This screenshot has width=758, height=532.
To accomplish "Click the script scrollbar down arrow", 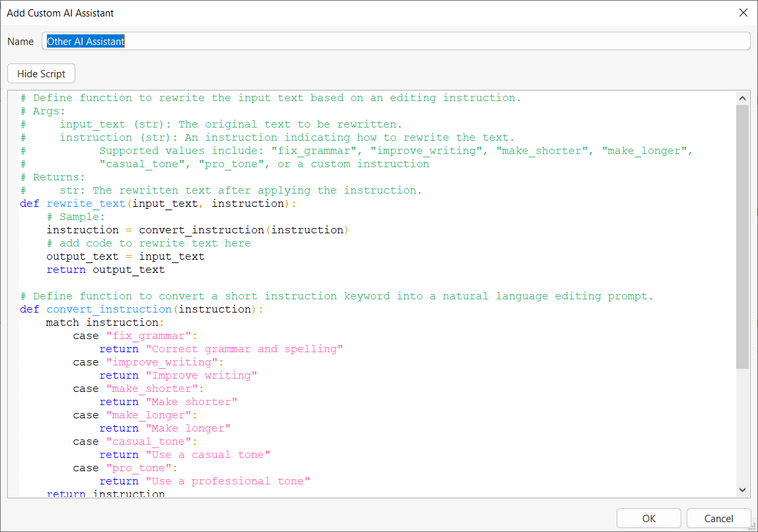I will [743, 490].
